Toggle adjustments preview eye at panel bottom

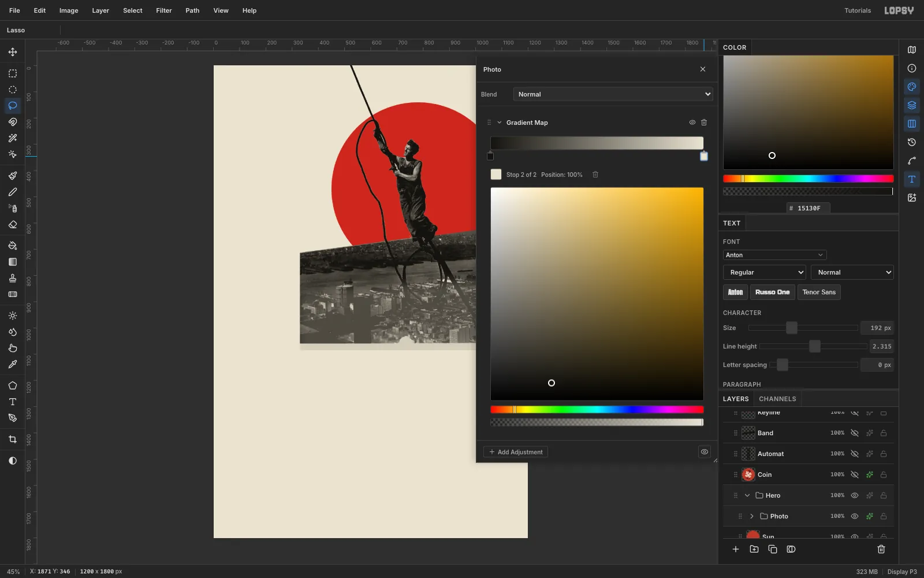tap(705, 452)
